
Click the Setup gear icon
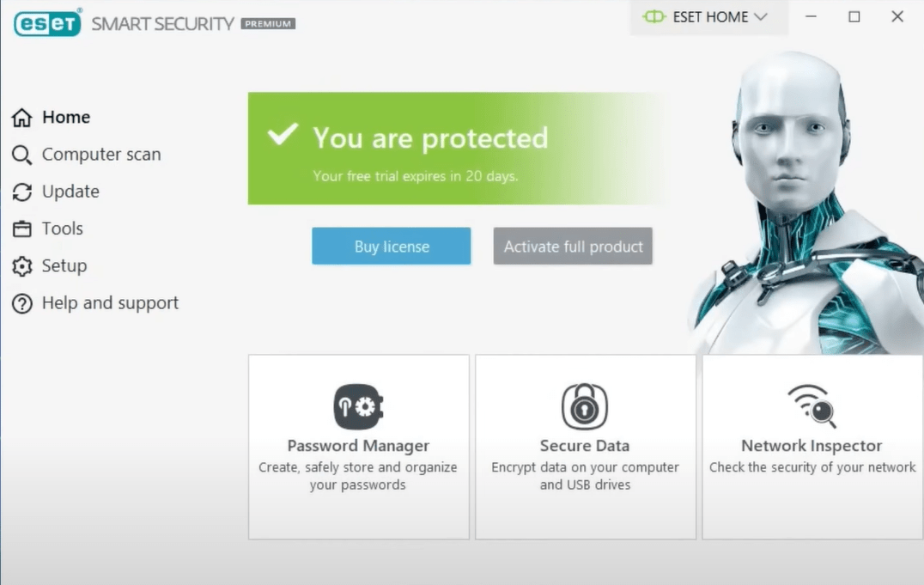click(x=21, y=266)
